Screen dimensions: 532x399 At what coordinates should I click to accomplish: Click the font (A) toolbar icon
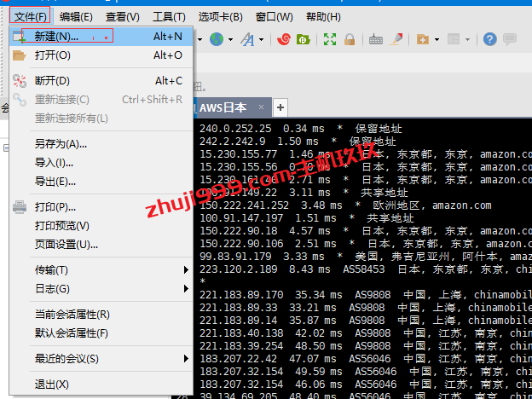coord(248,39)
